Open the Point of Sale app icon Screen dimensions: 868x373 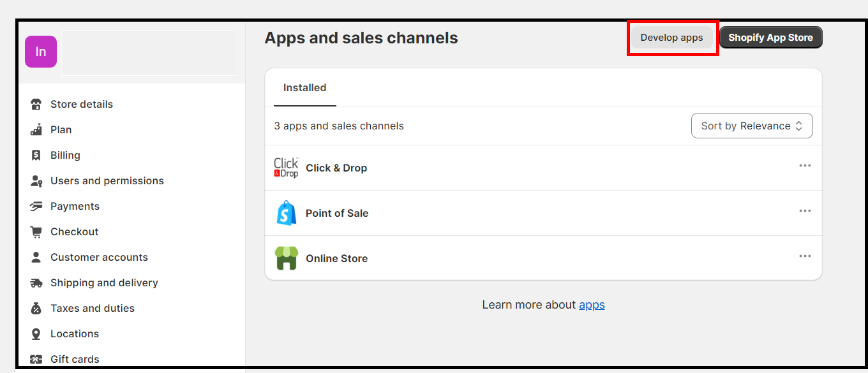[286, 212]
